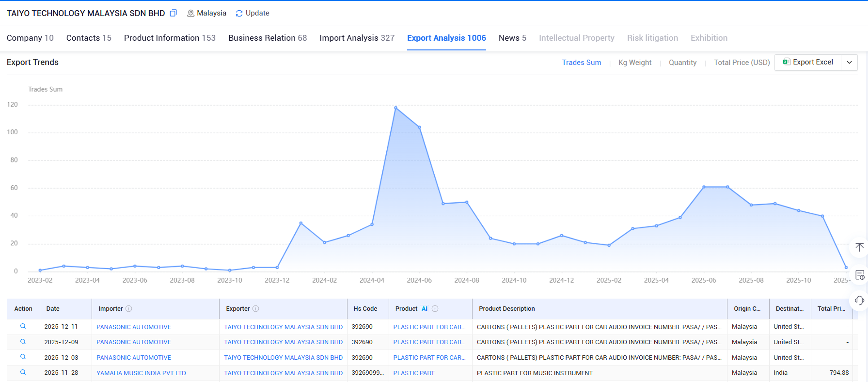Click the Hs Code 39269099 cell
Screen dimensions: 868x382
(367, 373)
